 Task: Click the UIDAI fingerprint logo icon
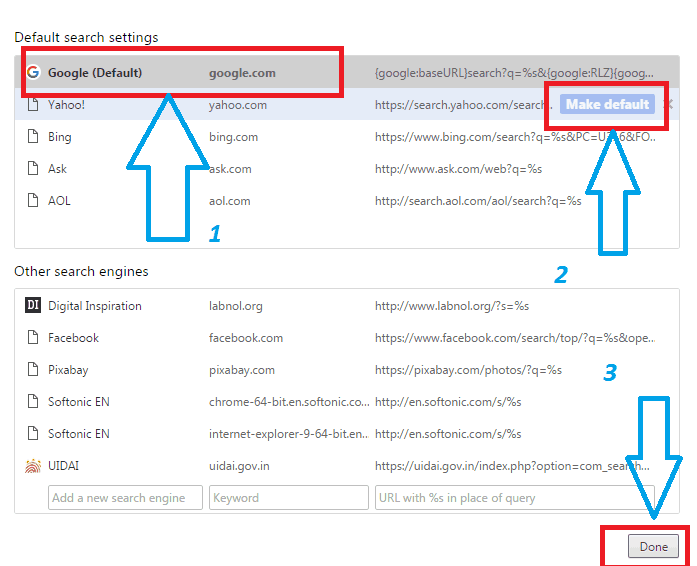pos(33,466)
